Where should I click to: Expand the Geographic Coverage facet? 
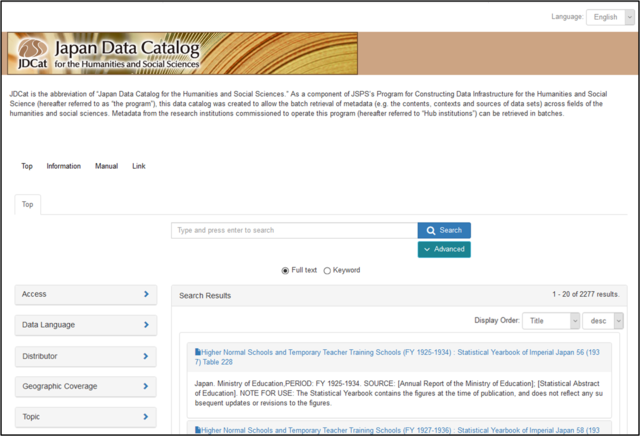click(x=86, y=386)
